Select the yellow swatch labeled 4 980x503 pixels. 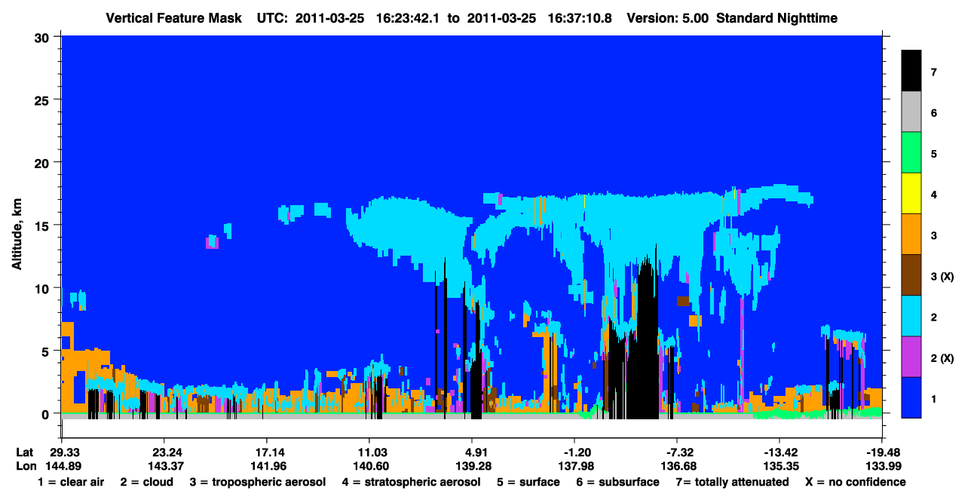[x=911, y=194]
